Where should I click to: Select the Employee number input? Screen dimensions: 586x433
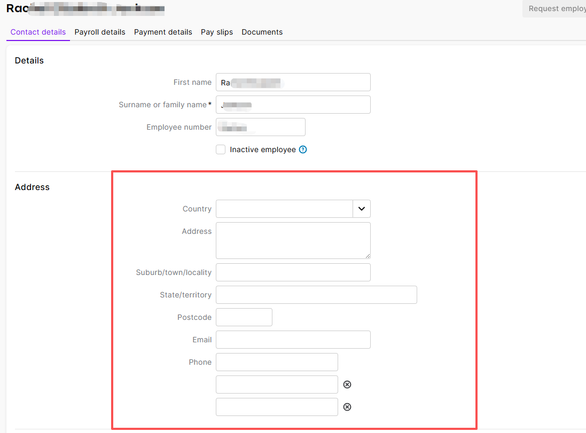tap(260, 127)
